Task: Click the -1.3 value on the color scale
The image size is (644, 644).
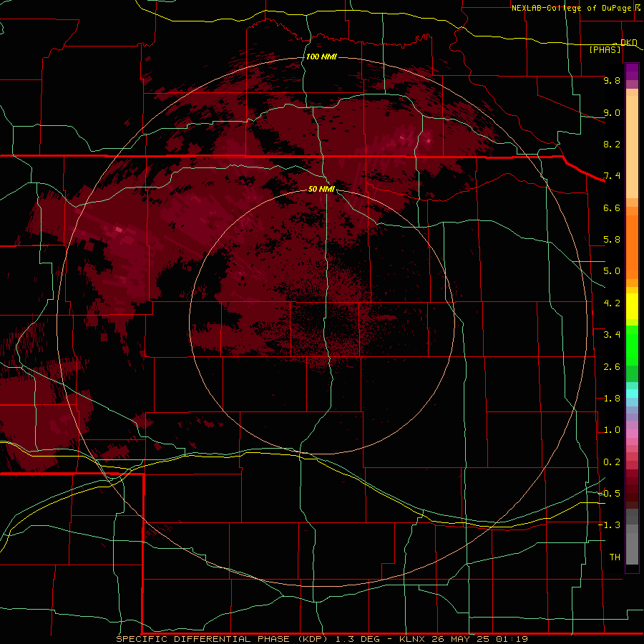Action: [609, 525]
